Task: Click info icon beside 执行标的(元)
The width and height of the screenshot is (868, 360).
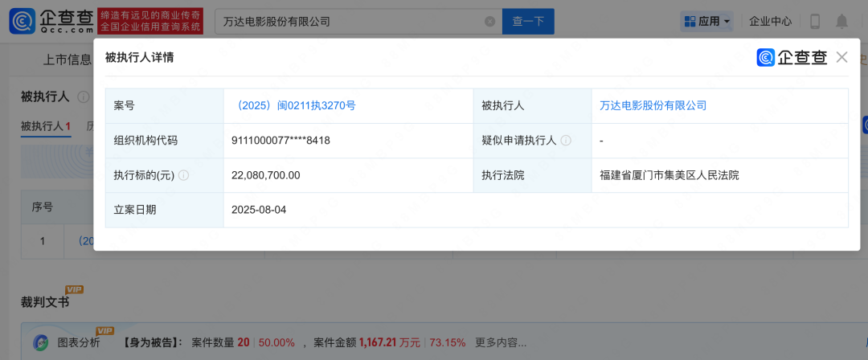Action: [184, 175]
